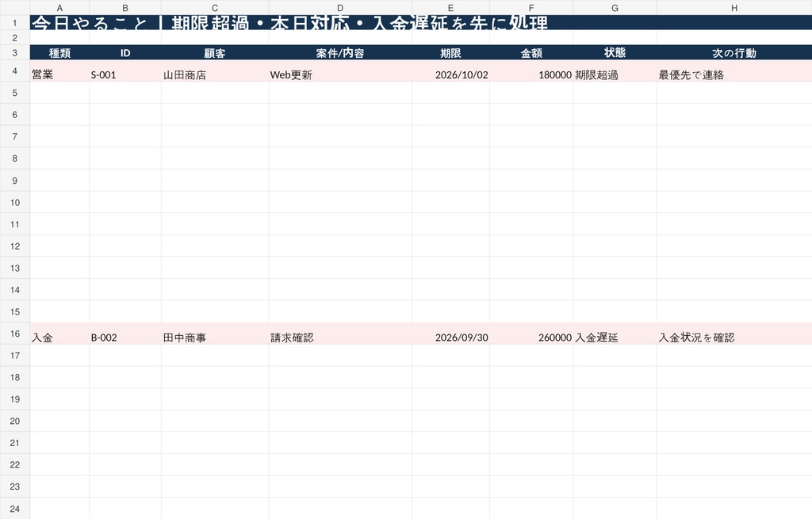This screenshot has width=812, height=519.
Task: Select row 3 header
Action: click(15, 53)
